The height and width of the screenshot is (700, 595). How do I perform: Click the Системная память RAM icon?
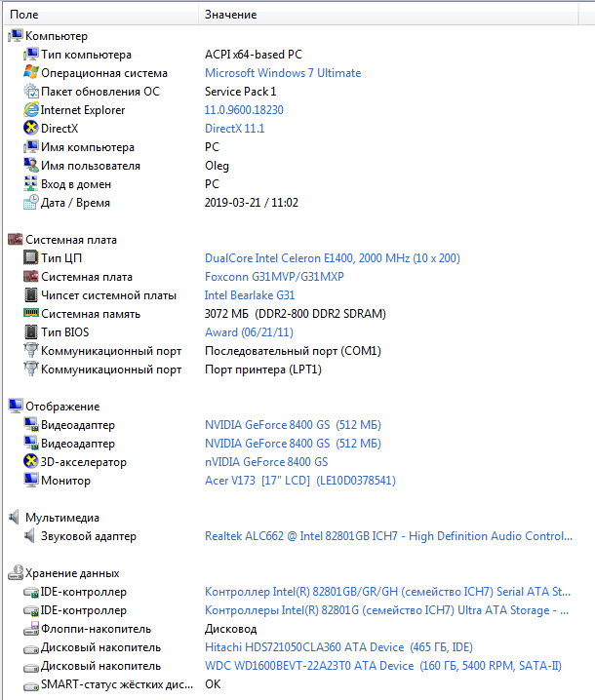click(x=31, y=313)
